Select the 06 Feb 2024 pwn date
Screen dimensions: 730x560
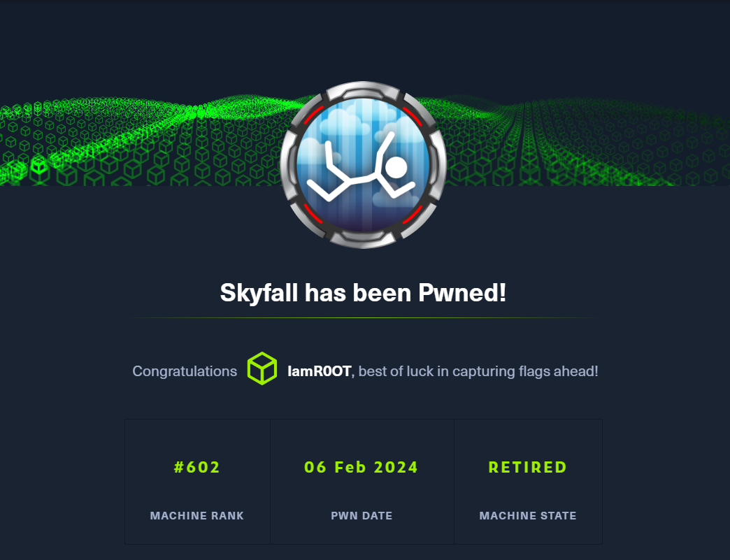[x=362, y=467]
